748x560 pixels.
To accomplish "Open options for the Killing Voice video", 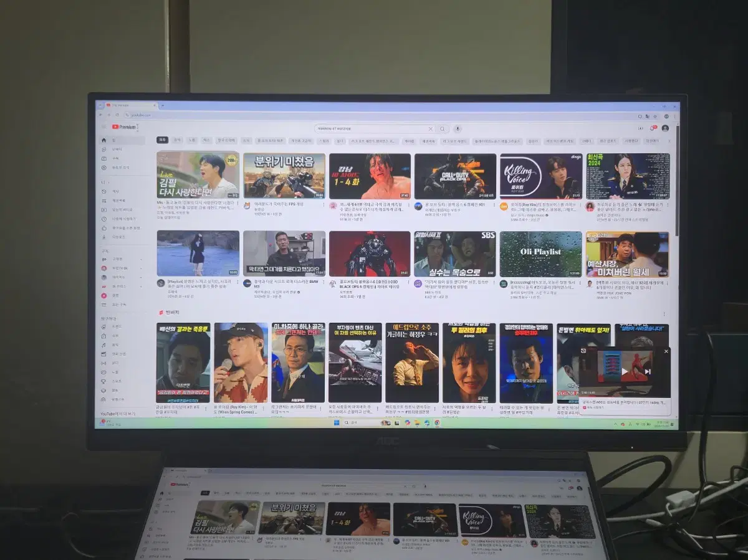I will coord(582,204).
